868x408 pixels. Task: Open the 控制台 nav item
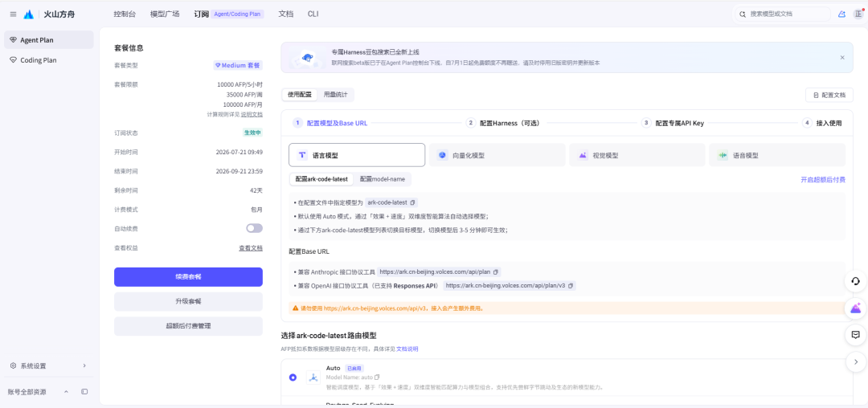pos(125,14)
